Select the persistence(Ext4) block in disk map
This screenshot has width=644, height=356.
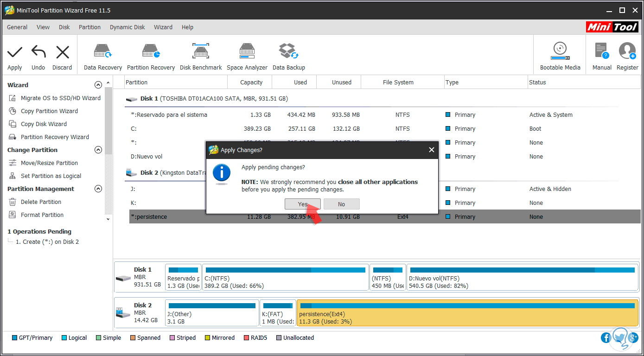tap(467, 313)
